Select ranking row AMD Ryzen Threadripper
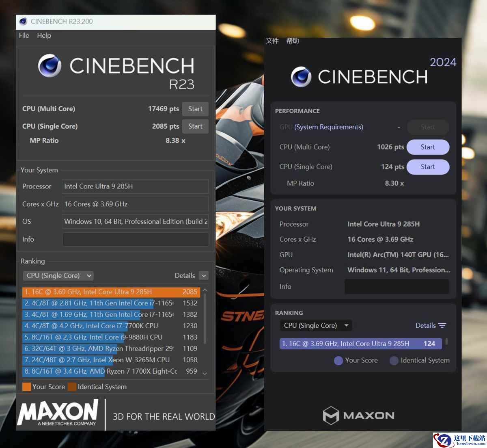This screenshot has width=487, height=448. coord(111,348)
